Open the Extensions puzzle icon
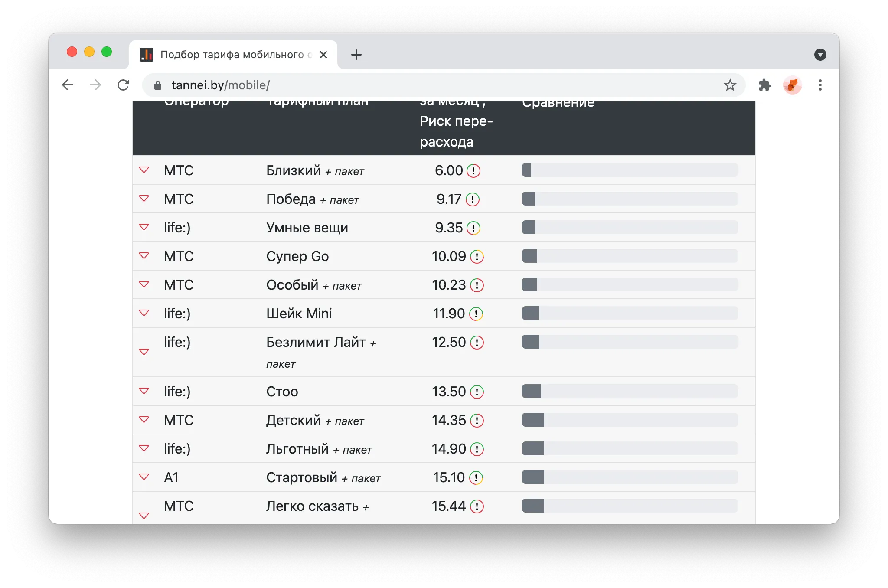This screenshot has width=888, height=588. 765,85
